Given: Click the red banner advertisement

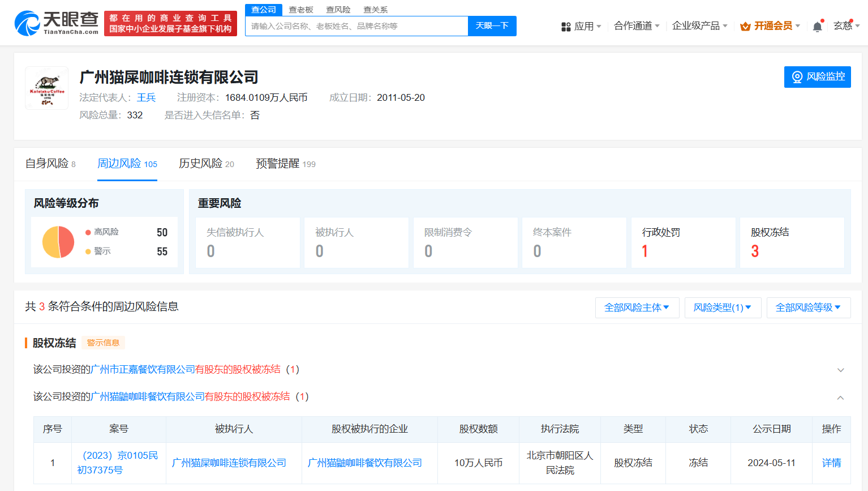Looking at the screenshot, I should point(170,23).
